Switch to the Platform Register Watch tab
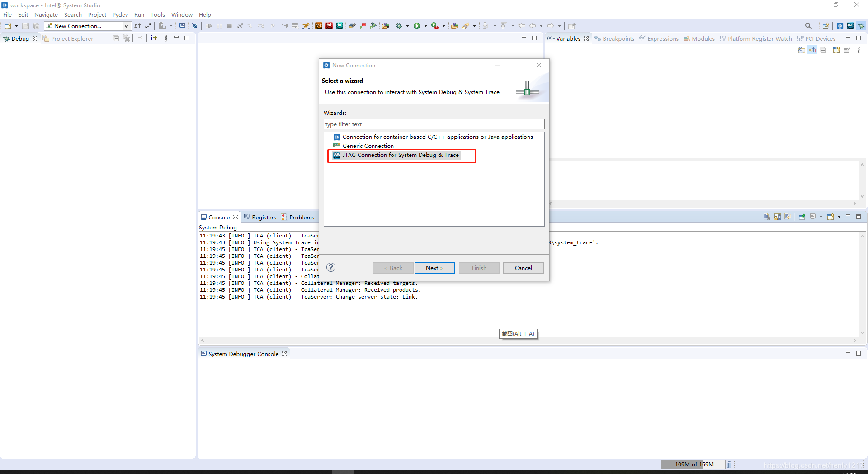868x474 pixels. point(756,38)
